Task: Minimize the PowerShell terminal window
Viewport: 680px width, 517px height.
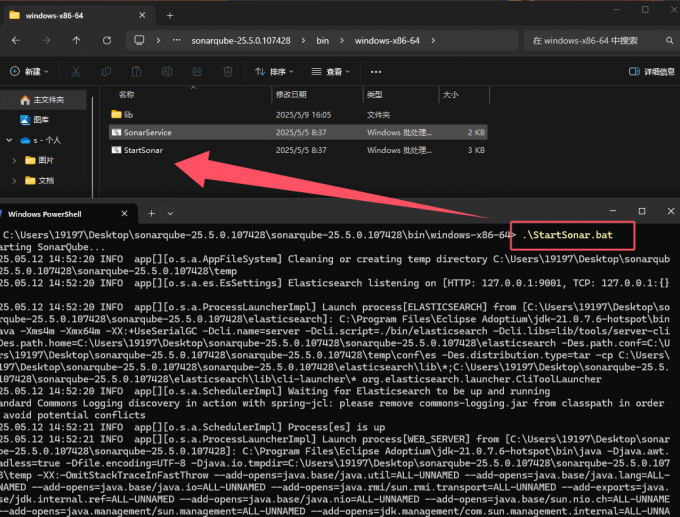Action: (613, 211)
